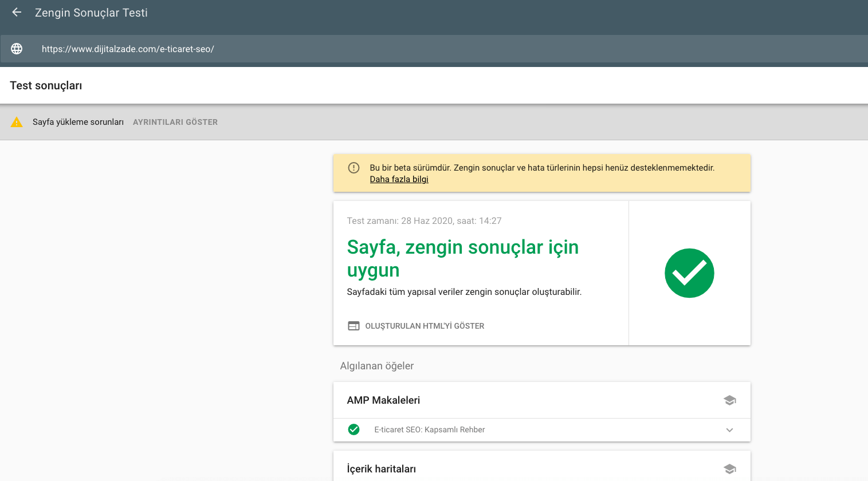The width and height of the screenshot is (868, 481).
Task: Click the globe icon beside the URL
Action: [x=17, y=49]
